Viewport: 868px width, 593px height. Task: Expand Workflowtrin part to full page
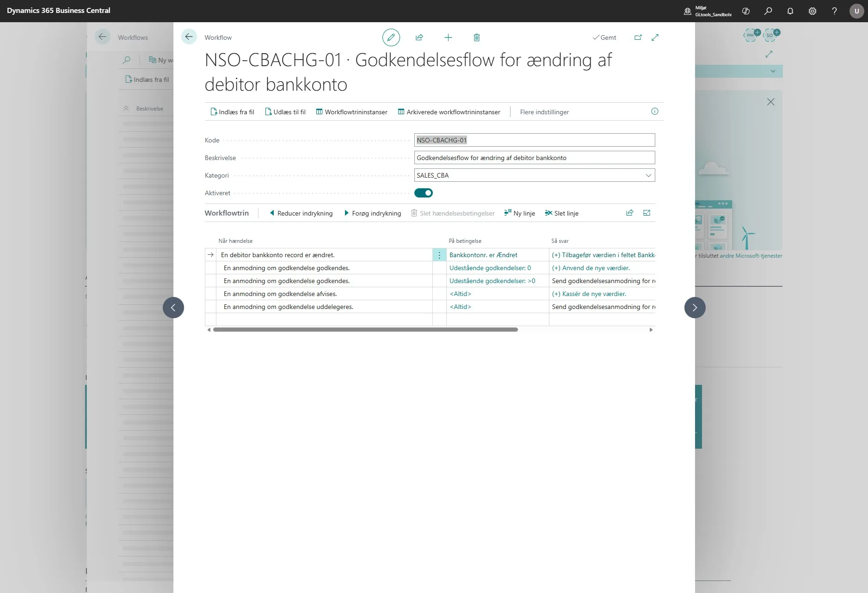[x=647, y=213]
